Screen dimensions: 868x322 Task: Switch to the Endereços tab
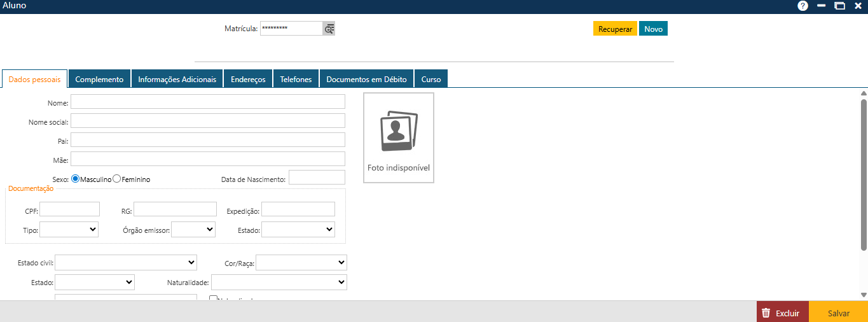pyautogui.click(x=248, y=80)
